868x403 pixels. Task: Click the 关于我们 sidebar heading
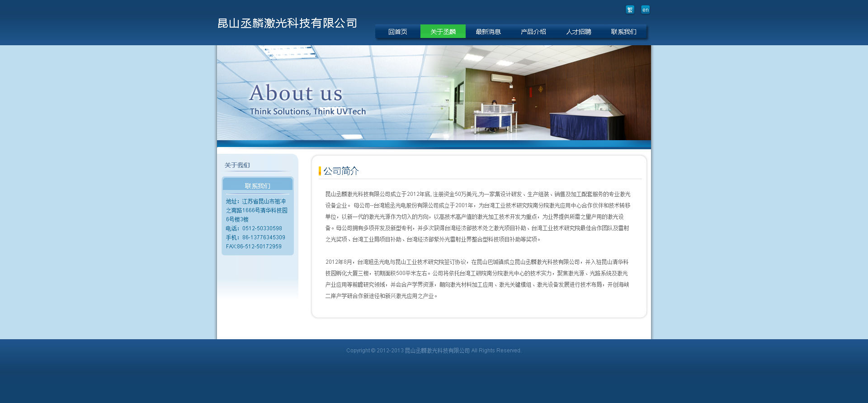pyautogui.click(x=237, y=165)
